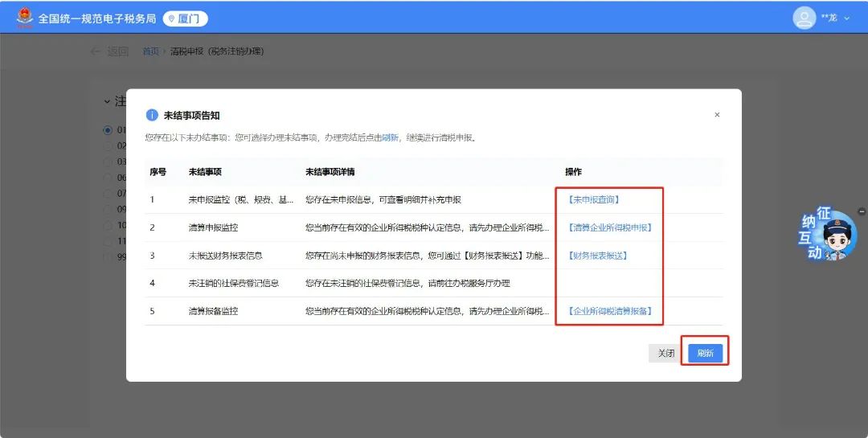868x438 pixels.
Task: Click the 关闭 button
Action: coord(666,354)
